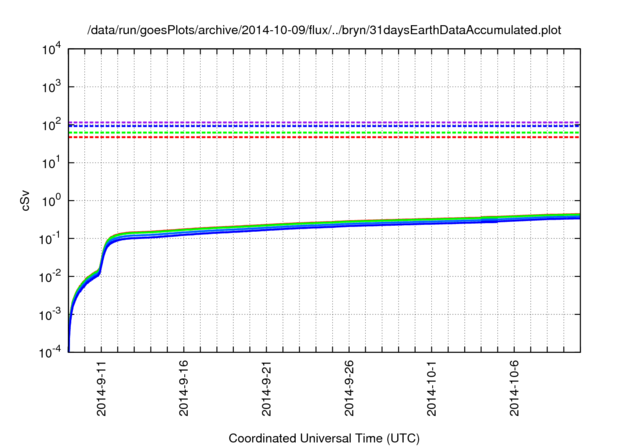Click the 10^0 y-axis tick label

pyautogui.click(x=51, y=200)
